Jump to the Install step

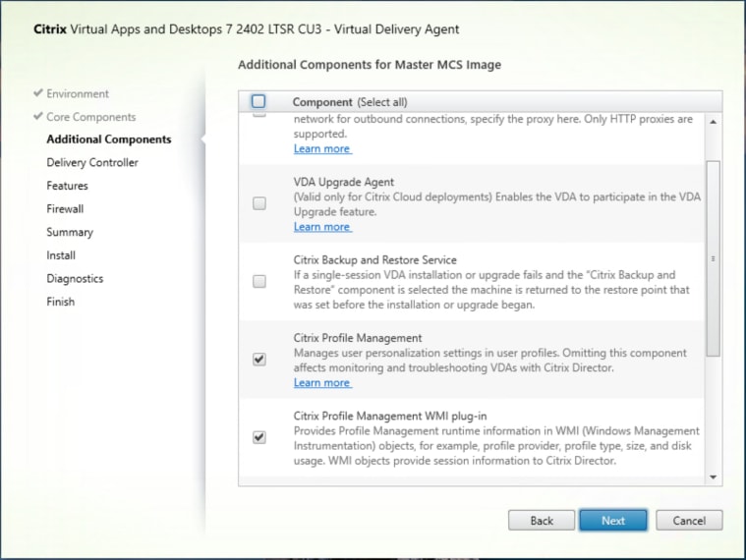click(61, 255)
